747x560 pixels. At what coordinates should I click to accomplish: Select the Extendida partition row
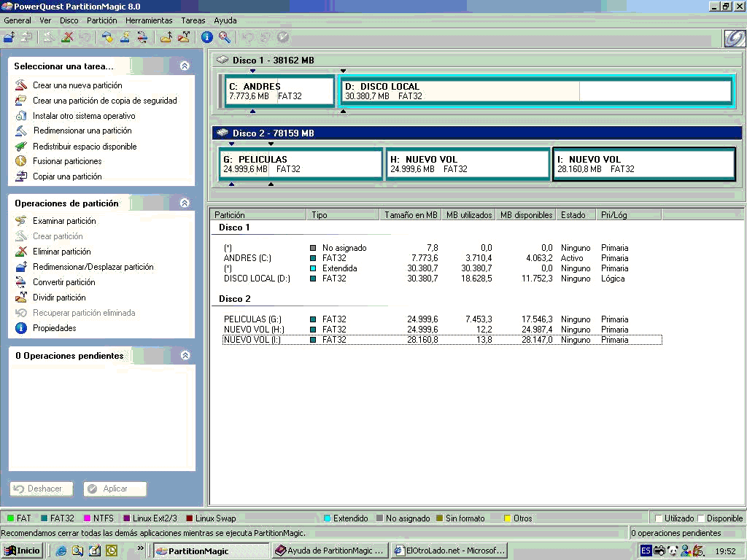[x=442, y=268]
